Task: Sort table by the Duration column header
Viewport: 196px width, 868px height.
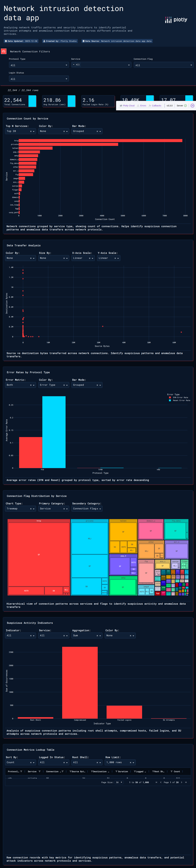Action: point(123,771)
